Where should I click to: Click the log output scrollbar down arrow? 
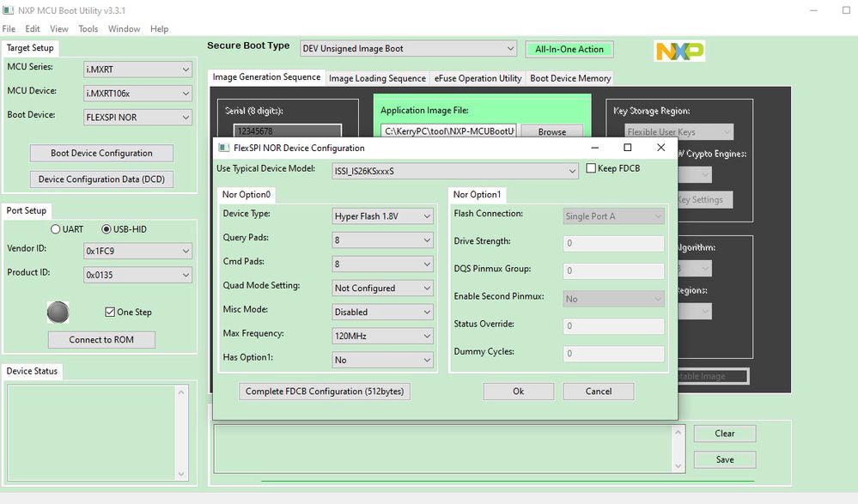(678, 466)
